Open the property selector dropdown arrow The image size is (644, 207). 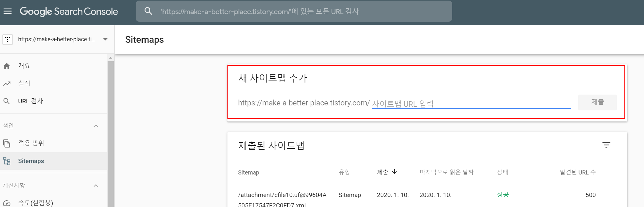coord(106,39)
